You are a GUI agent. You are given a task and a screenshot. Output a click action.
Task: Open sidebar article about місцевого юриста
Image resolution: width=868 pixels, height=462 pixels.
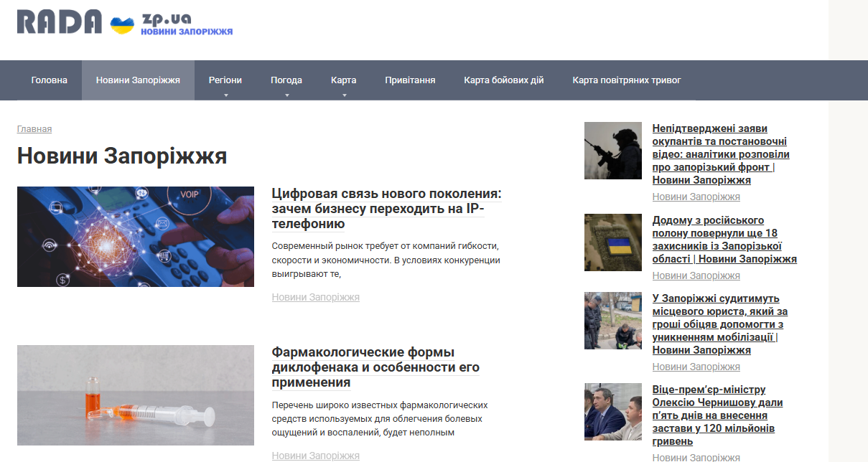tap(720, 324)
